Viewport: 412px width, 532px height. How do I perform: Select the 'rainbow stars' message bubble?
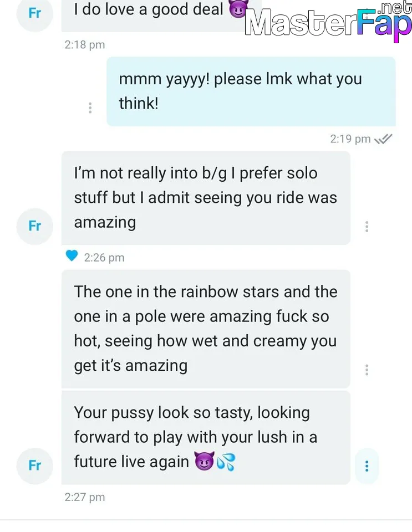coord(205,329)
